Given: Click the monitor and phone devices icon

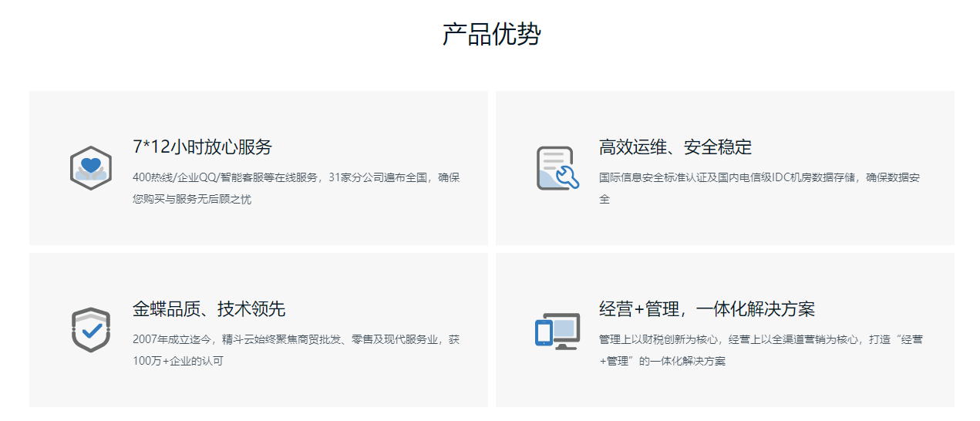Looking at the screenshot, I should coord(557,332).
